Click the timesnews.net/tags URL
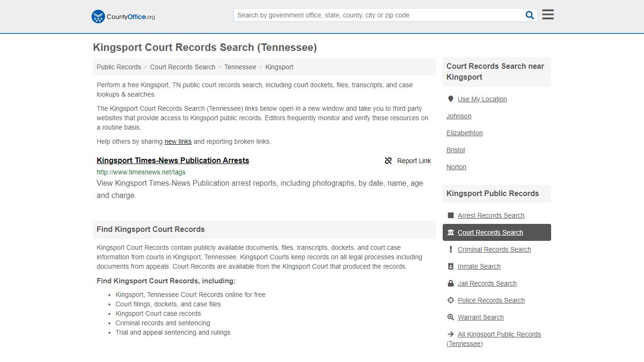The width and height of the screenshot is (644, 362). 141,172
